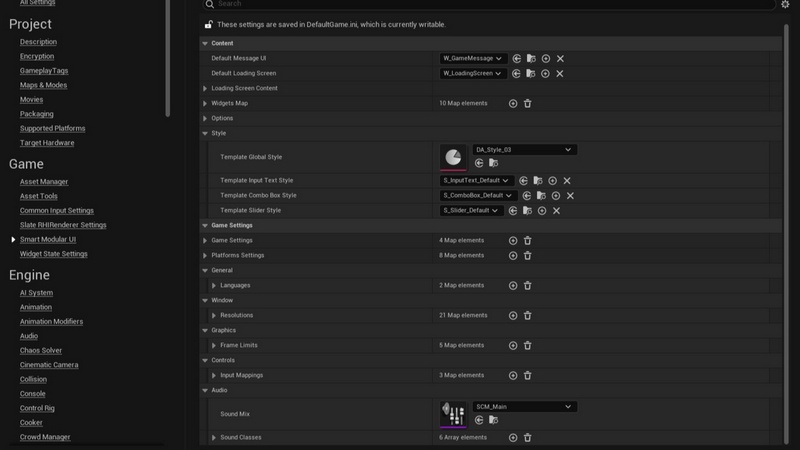The width and height of the screenshot is (800, 450).
Task: Add element to Widgets Map
Action: point(513,104)
